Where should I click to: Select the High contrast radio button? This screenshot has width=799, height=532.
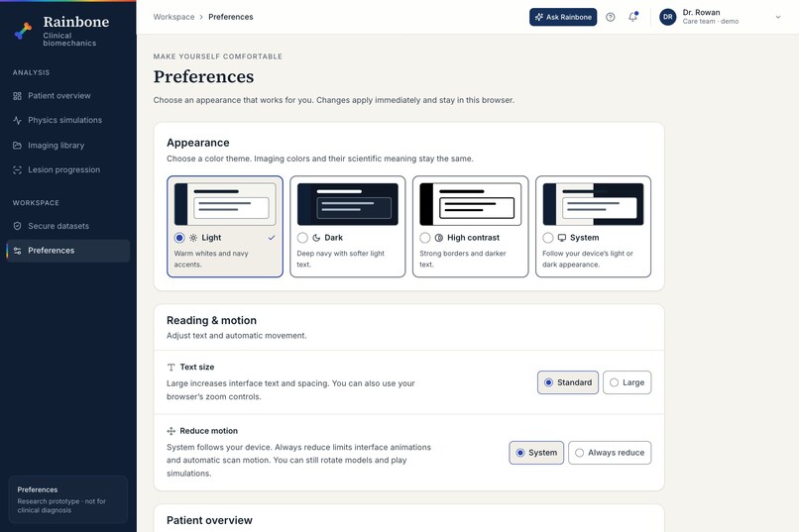[425, 238]
